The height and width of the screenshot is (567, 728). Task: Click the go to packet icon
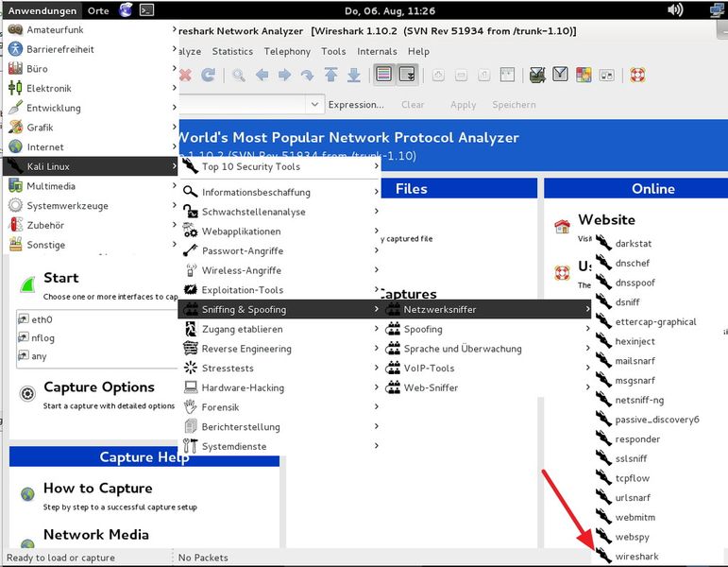click(x=307, y=75)
